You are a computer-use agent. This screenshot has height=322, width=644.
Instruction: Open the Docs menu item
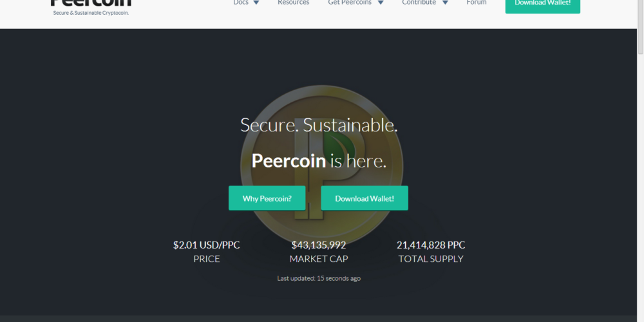click(x=241, y=3)
